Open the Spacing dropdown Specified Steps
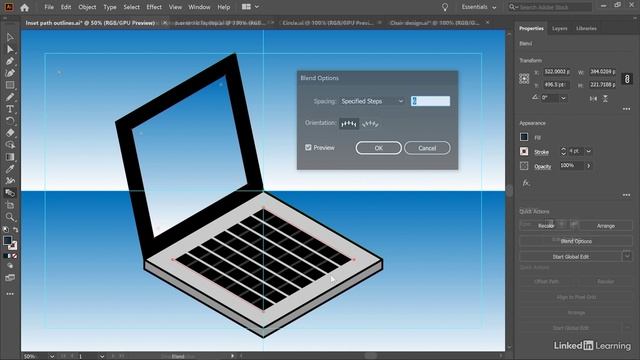Viewport: 640px width, 360px height. click(x=373, y=101)
